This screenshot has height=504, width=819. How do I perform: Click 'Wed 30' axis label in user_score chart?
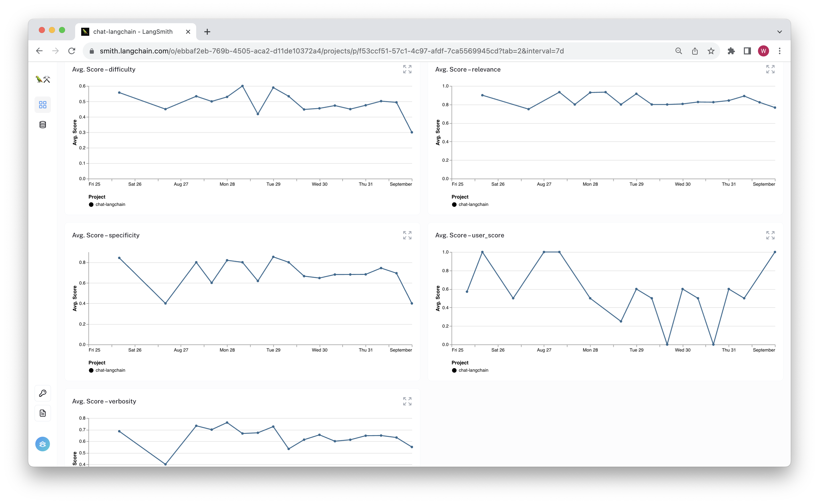(x=683, y=350)
